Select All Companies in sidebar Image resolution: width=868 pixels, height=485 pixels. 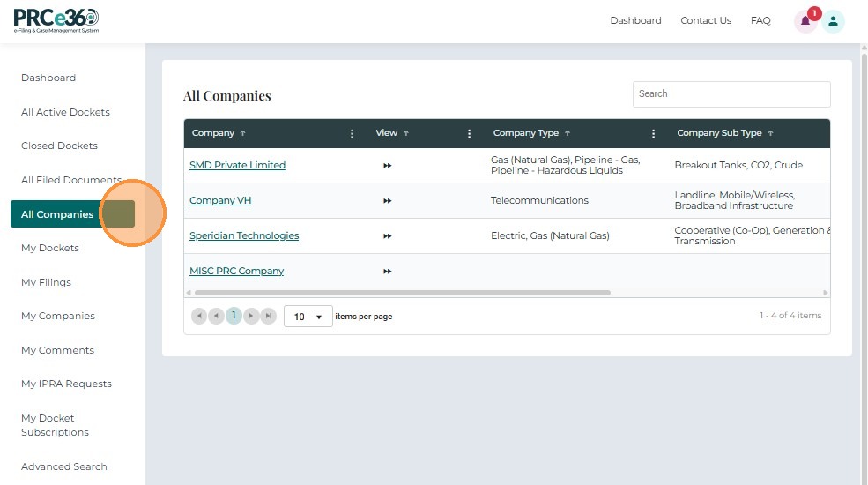click(72, 214)
